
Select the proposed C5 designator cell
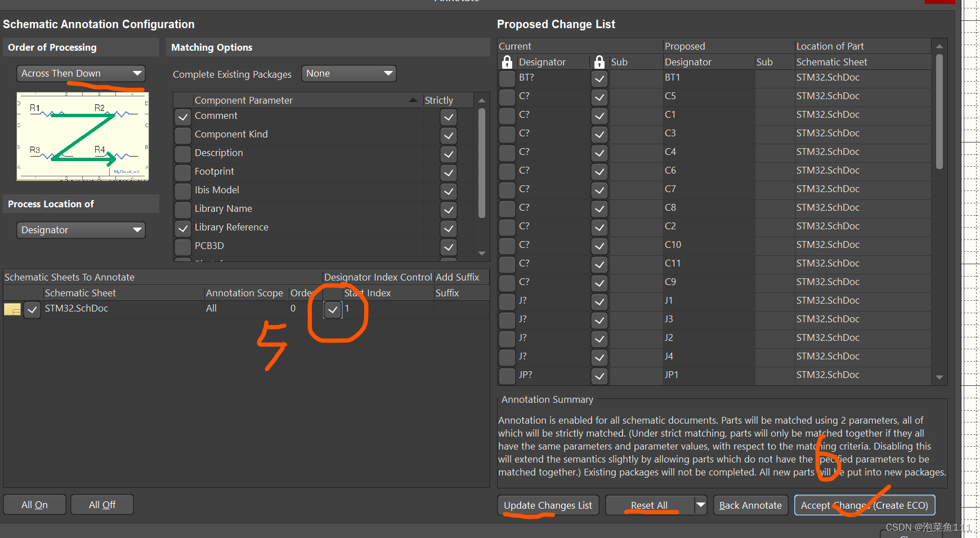(709, 96)
